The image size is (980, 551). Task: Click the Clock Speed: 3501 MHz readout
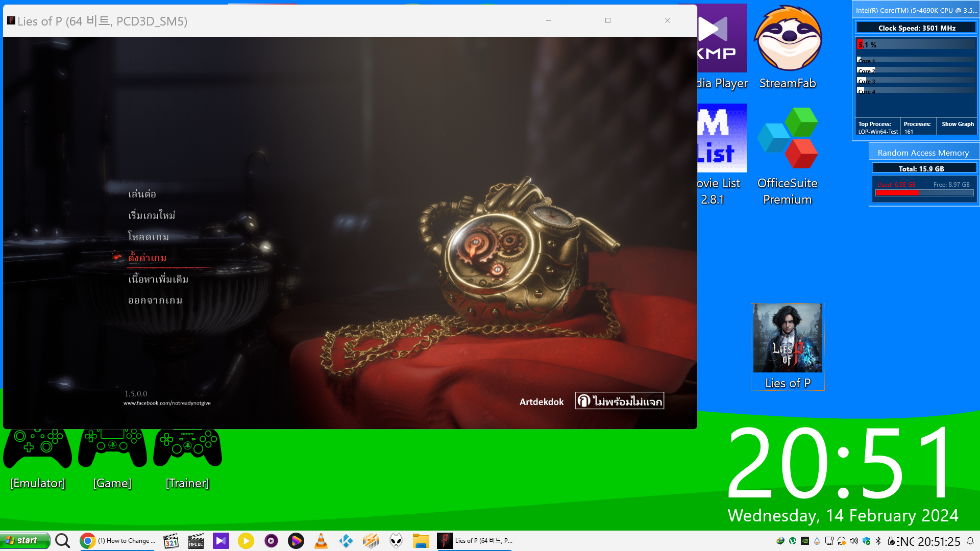917,28
